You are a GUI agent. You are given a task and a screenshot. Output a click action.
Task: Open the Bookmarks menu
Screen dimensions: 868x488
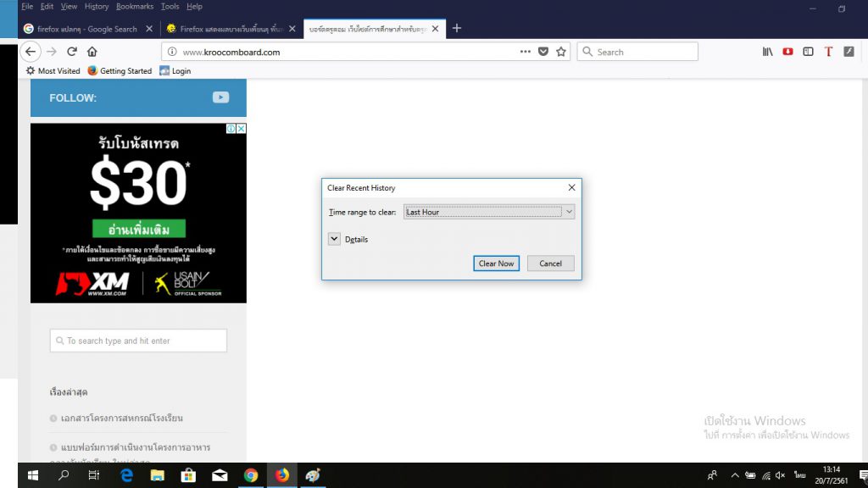[135, 6]
